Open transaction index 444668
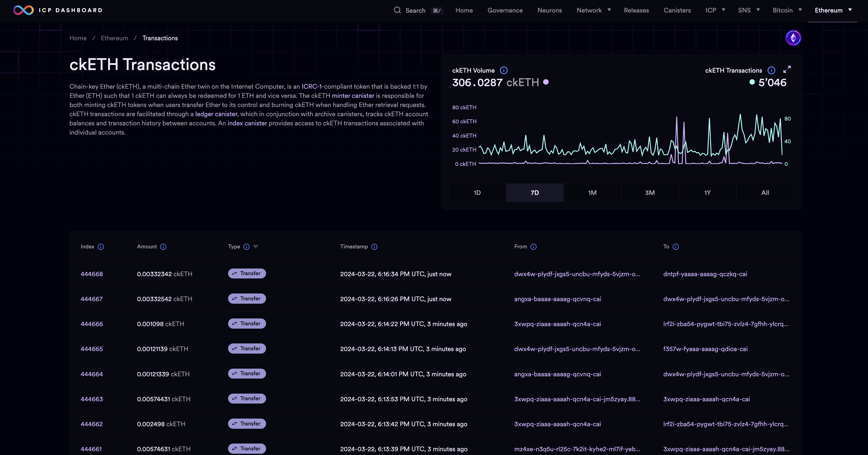Screen dimensions: 868x455 click(x=92, y=274)
